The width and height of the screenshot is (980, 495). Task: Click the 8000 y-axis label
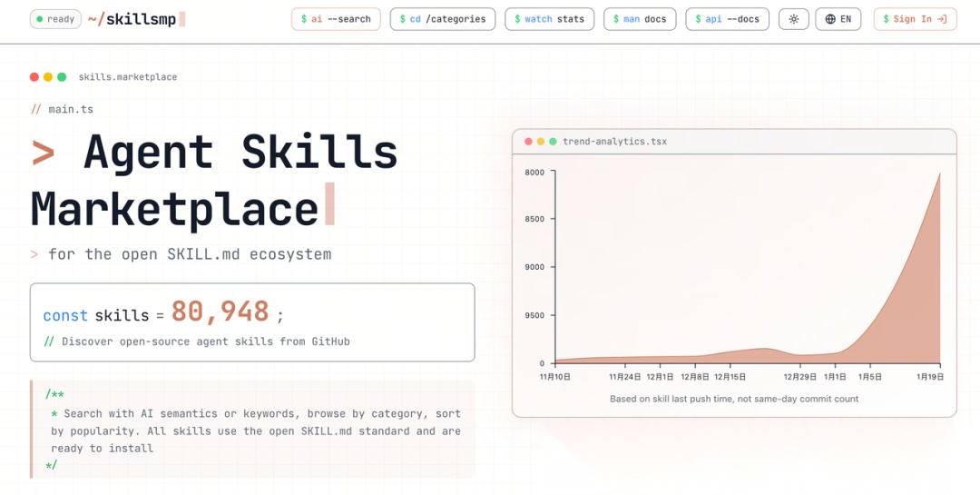534,172
